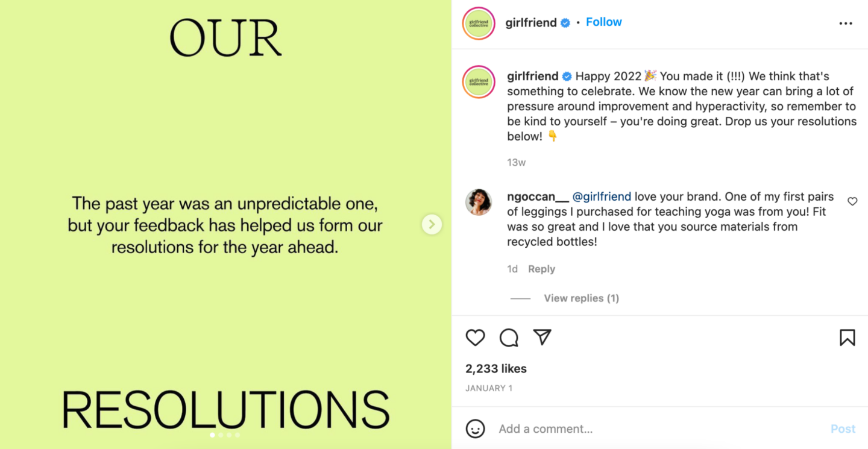
Task: Like the post with the heart icon
Action: [475, 338]
